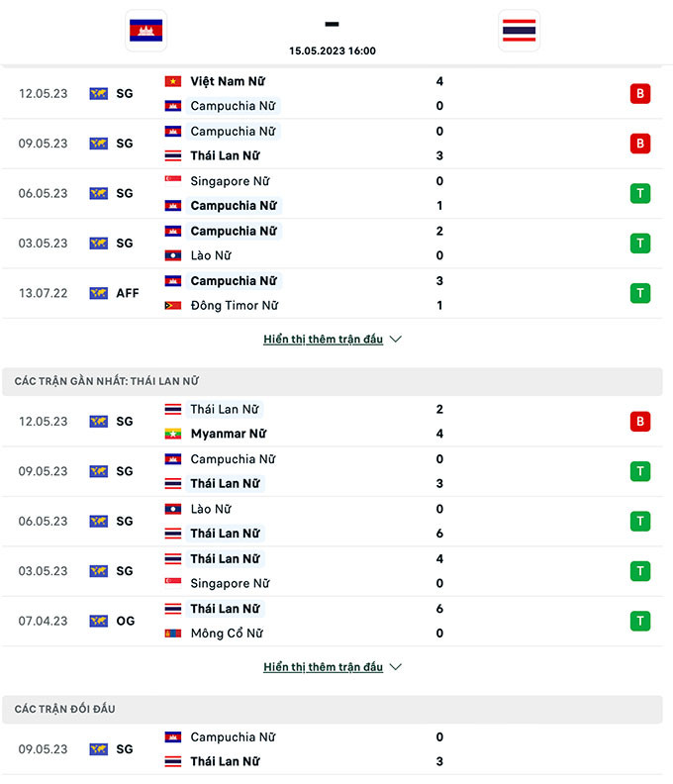Viewport: 673px width, 784px height.
Task: Click the Mongolia flag beside Mông Cổ Nữ
Action: 173,634
